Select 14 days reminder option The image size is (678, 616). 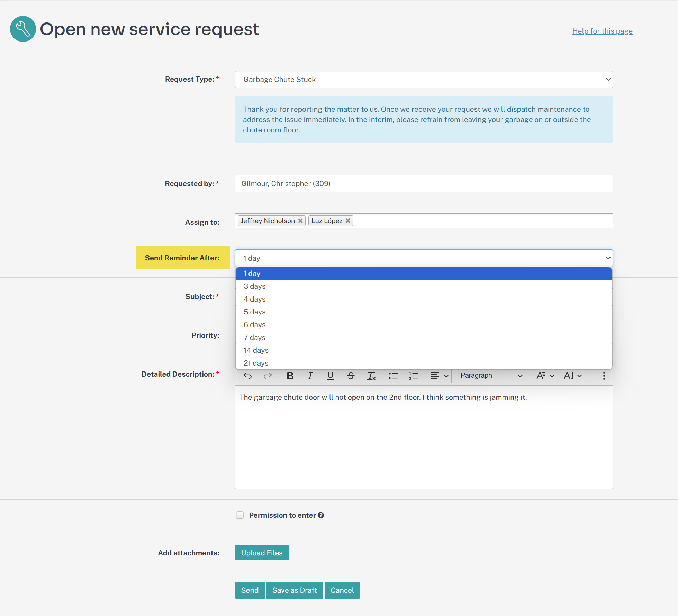tap(424, 350)
